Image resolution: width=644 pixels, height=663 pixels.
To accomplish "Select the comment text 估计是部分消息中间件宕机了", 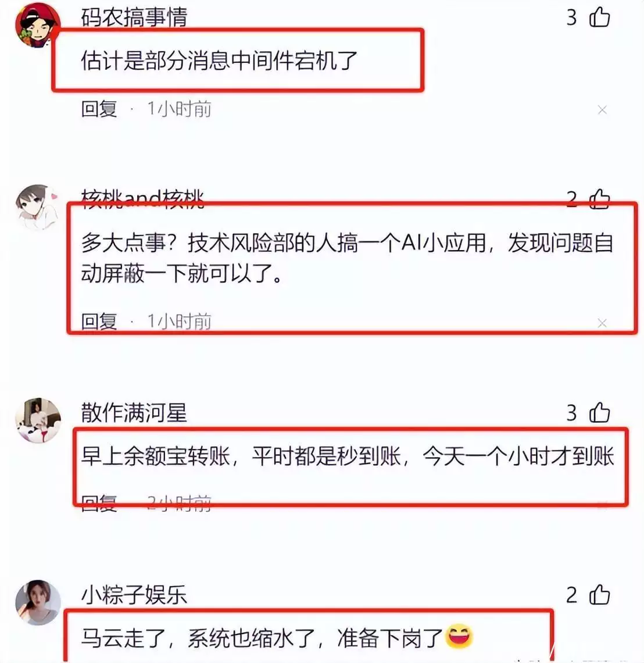I will click(219, 60).
